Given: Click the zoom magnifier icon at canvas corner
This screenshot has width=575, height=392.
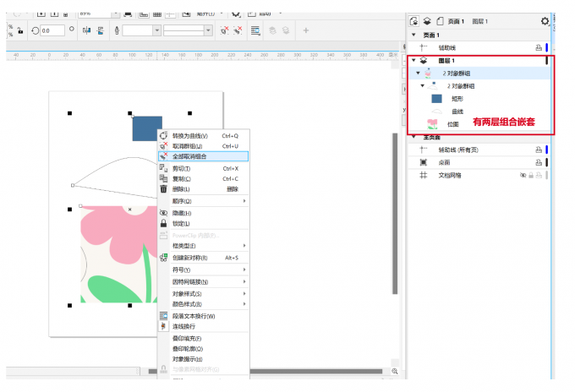Looking at the screenshot, I should [x=395, y=371].
